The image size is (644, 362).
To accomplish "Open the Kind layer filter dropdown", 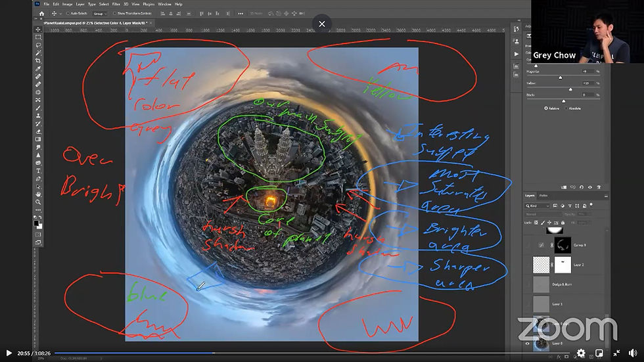I will point(538,206).
